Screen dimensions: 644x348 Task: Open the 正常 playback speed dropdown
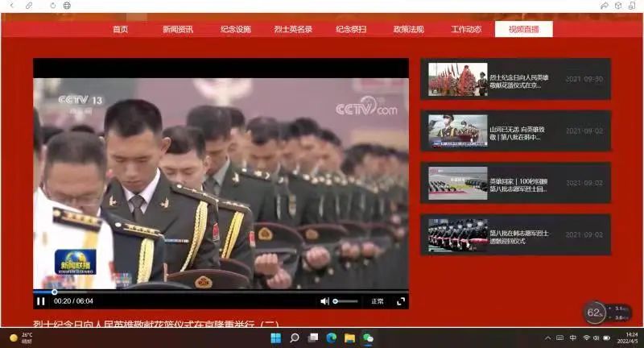(x=378, y=301)
